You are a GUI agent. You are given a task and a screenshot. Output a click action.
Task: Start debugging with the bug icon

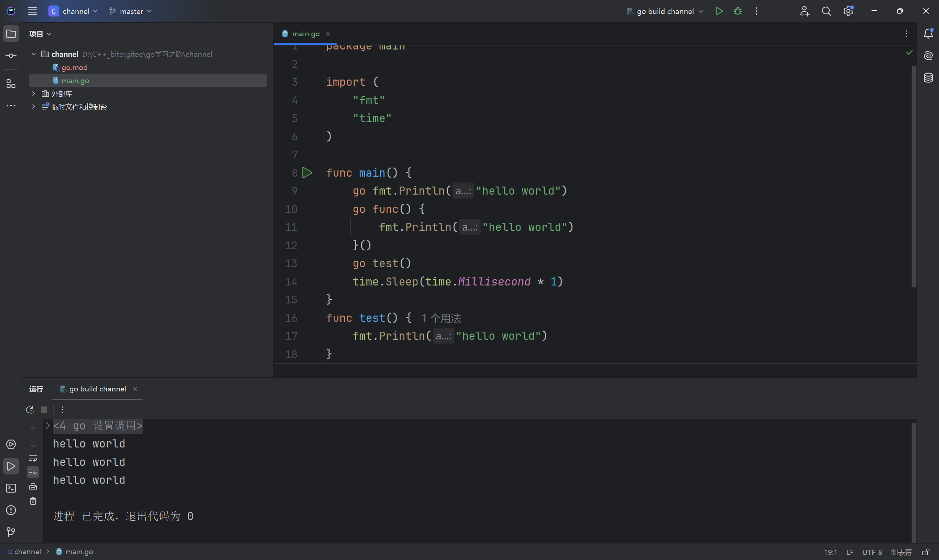(737, 11)
